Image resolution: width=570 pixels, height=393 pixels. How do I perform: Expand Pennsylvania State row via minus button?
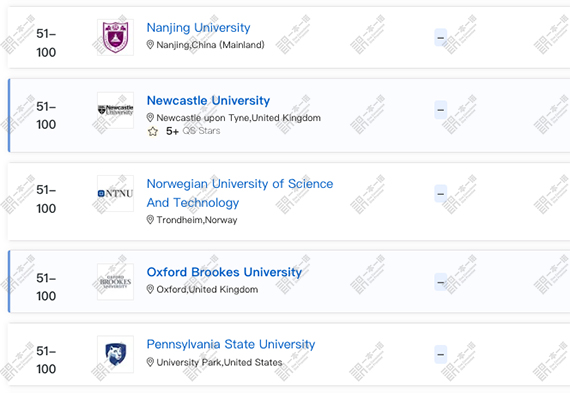(x=441, y=354)
